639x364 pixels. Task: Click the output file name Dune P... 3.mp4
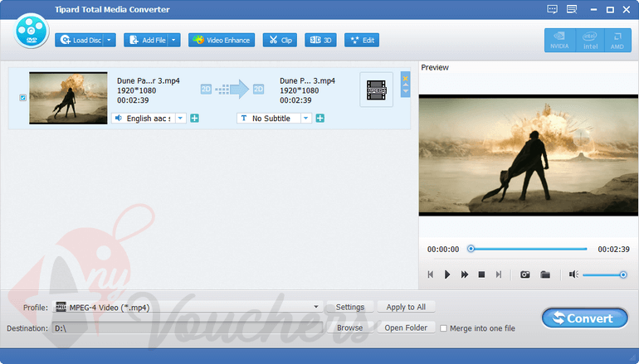point(307,80)
